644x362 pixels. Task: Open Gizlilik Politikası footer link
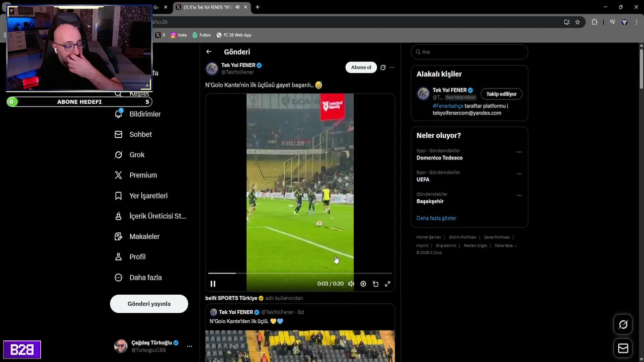pos(462,237)
